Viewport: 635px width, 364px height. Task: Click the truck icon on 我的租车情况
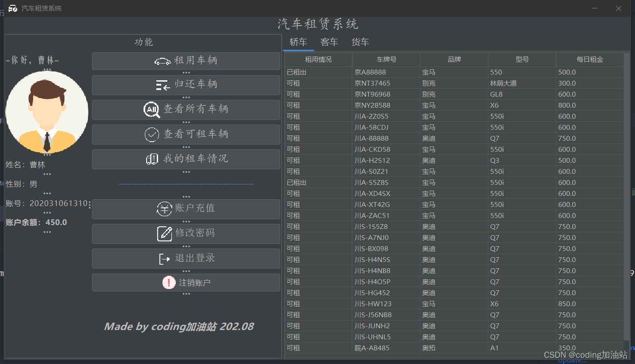[x=152, y=159]
